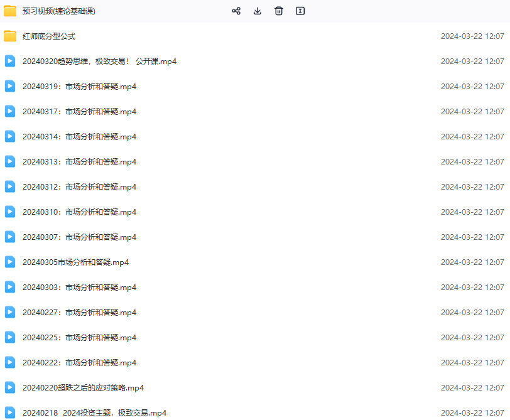Share the 预习视频(缠论基础课) folder
The image size is (510, 420).
click(236, 11)
